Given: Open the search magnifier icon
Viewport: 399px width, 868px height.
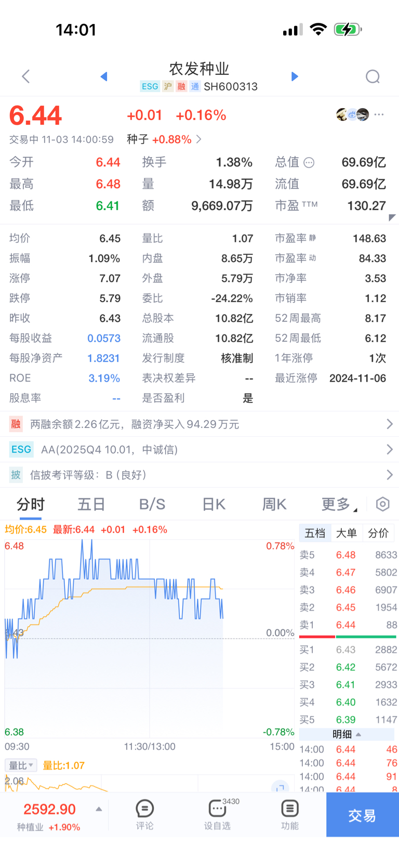Looking at the screenshot, I should (x=373, y=77).
